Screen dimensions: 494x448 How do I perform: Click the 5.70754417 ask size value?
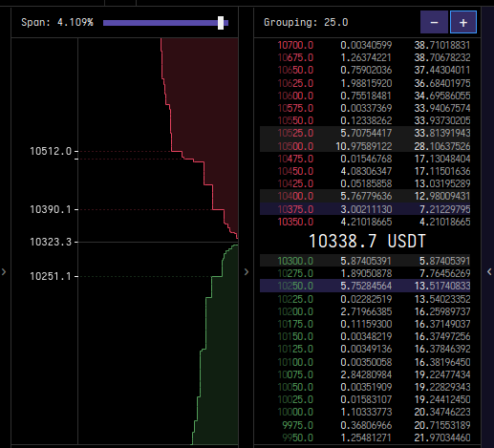[366, 133]
